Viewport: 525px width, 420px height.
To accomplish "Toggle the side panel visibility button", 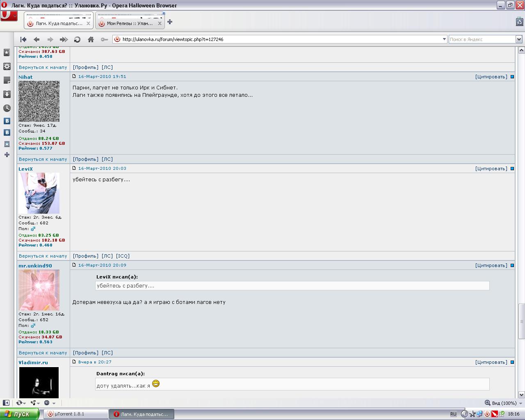I will click(6, 403).
